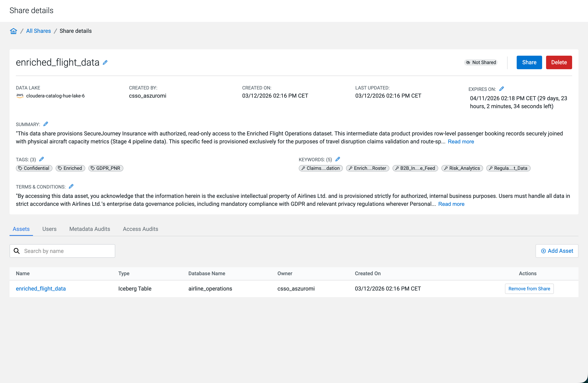Viewport: 588px width, 383px height.
Task: Edit Keywords with the pencil icon
Action: point(338,159)
